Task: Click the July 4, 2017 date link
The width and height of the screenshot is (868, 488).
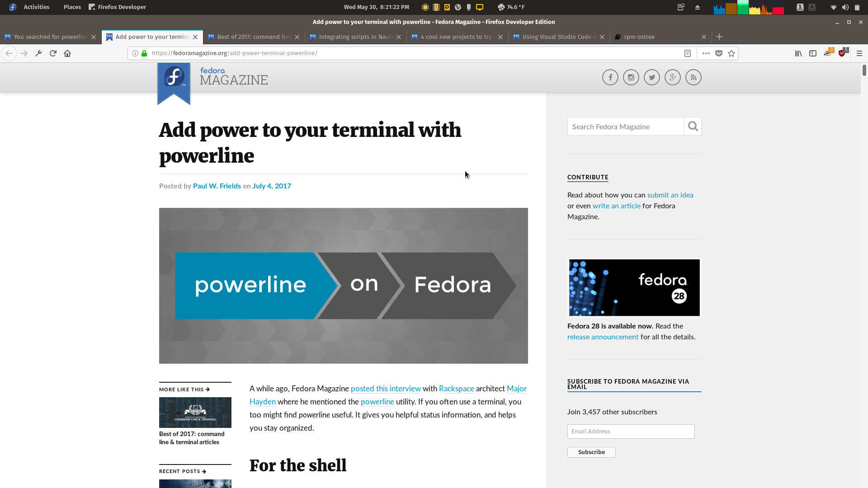Action: (x=272, y=186)
